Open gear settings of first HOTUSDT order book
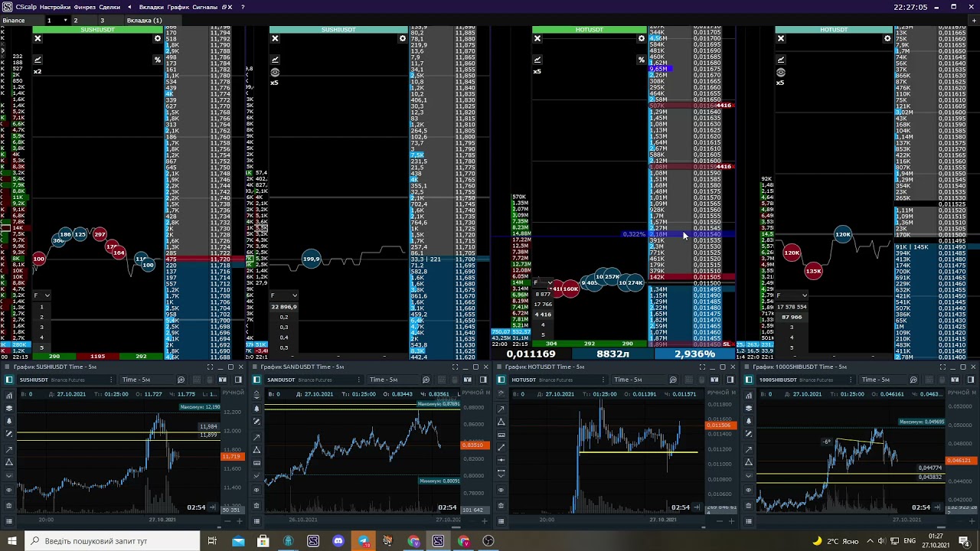 (641, 38)
